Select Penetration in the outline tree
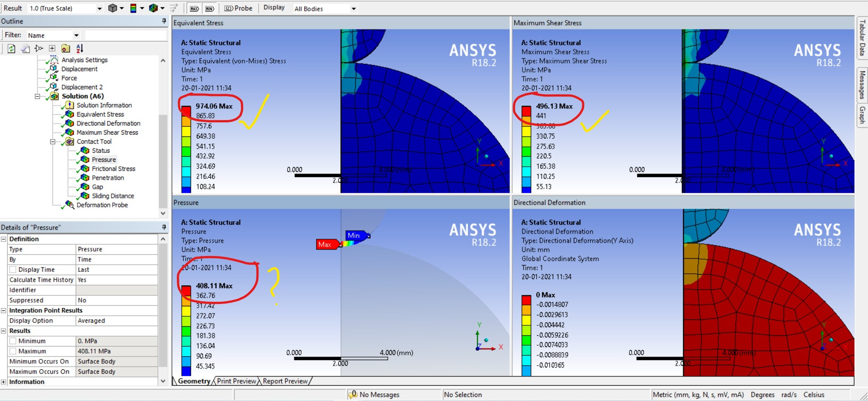 [x=108, y=178]
